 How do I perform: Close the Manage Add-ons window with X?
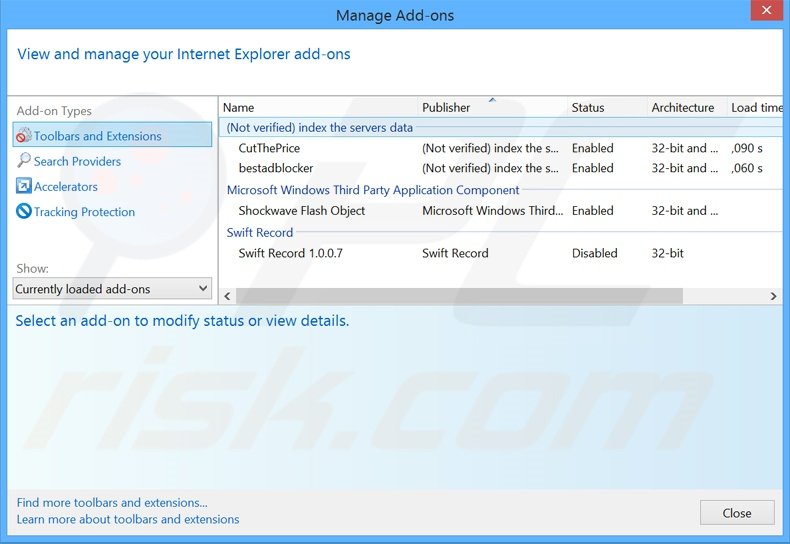(766, 10)
